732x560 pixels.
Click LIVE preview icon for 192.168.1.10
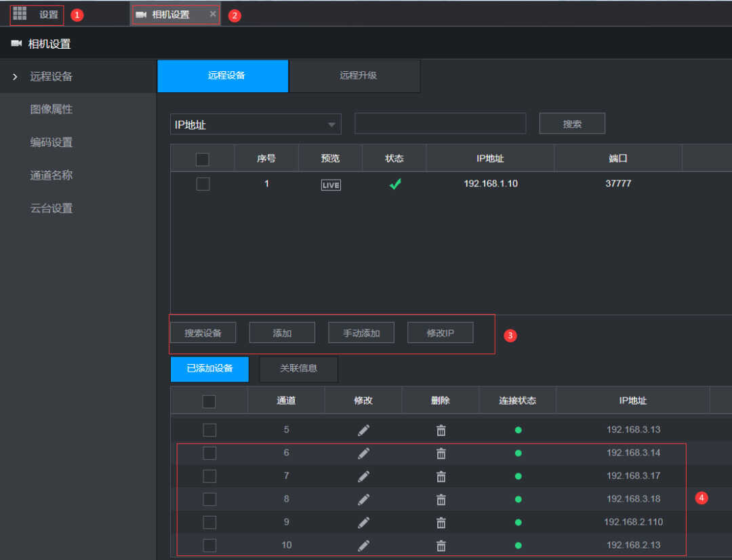point(331,185)
